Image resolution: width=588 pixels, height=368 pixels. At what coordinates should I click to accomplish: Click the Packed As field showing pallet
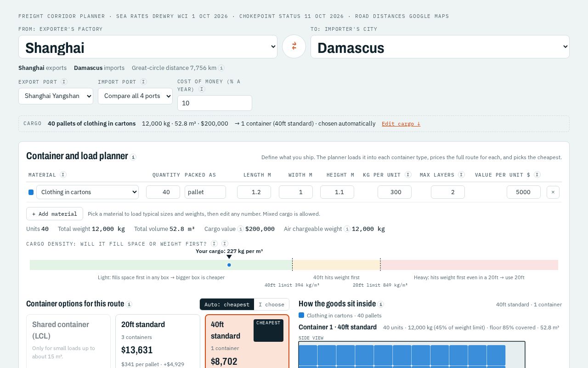click(205, 192)
